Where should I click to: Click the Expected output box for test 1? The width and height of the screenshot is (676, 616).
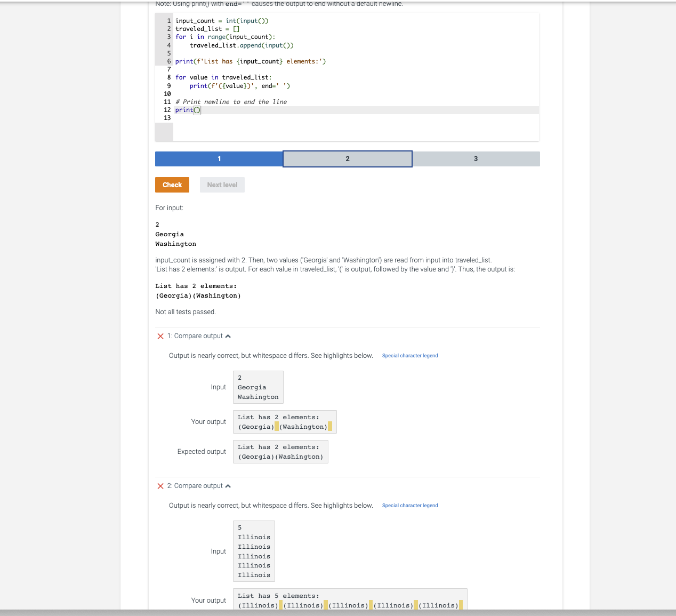[280, 452]
